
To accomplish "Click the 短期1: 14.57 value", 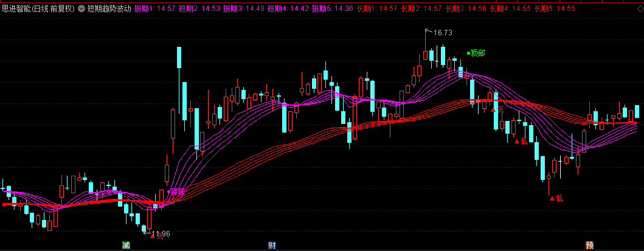I will click(155, 8).
